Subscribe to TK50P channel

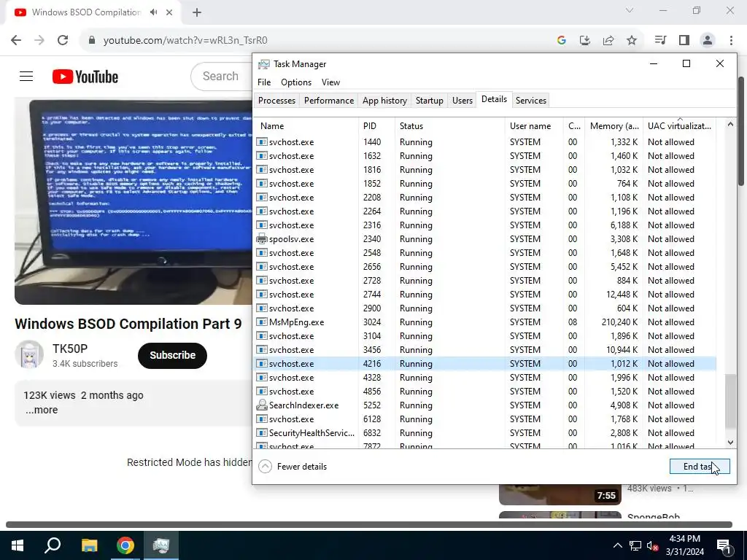click(x=172, y=355)
